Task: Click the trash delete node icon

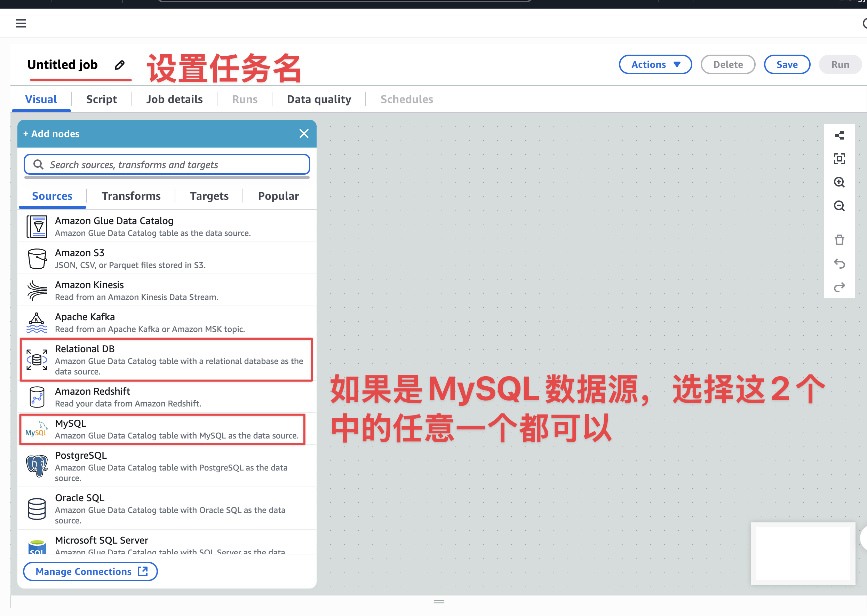Action: point(839,240)
